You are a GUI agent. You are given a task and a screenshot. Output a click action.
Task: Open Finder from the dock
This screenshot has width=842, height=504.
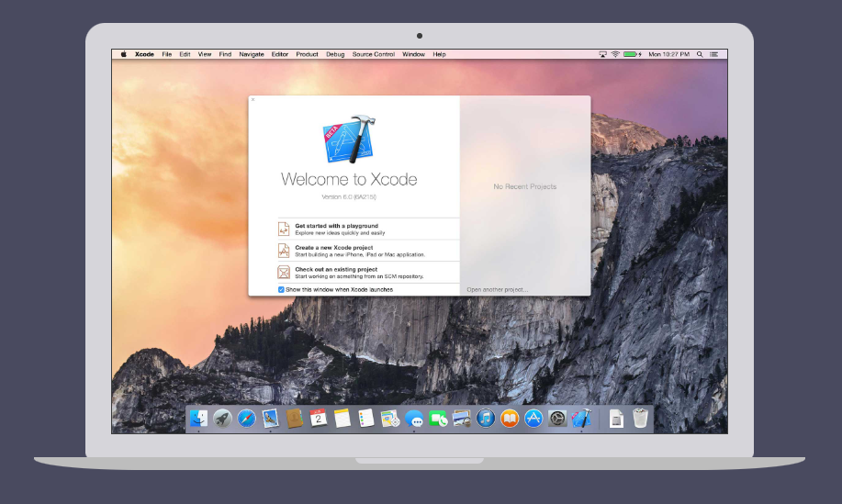(198, 418)
